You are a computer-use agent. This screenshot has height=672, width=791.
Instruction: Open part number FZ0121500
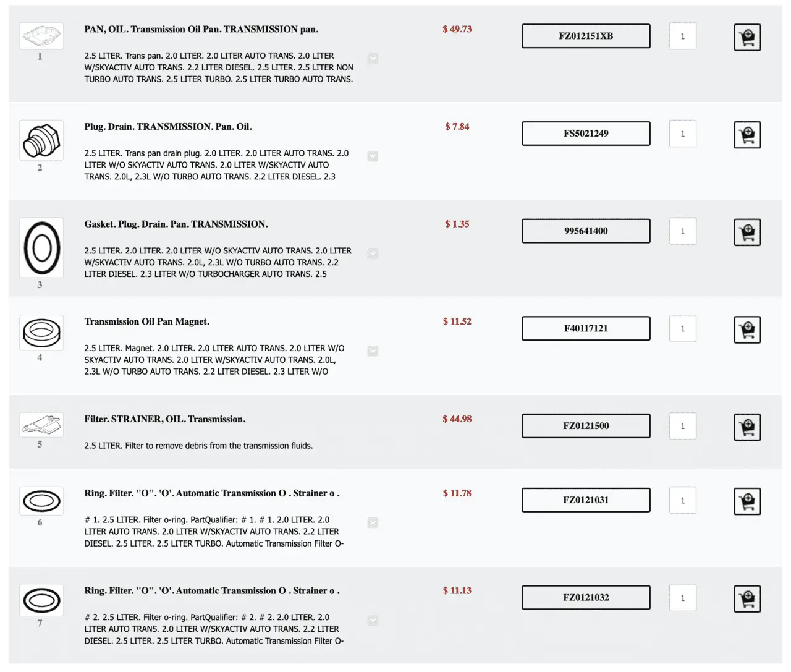pyautogui.click(x=586, y=426)
